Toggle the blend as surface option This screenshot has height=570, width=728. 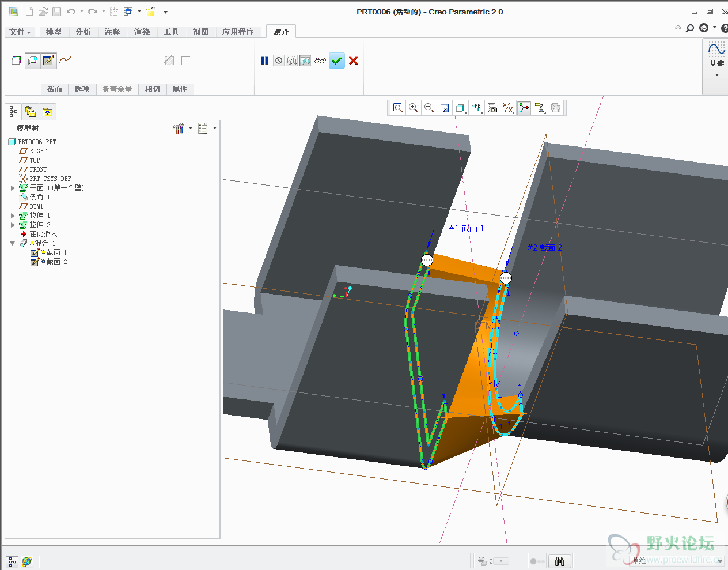click(x=33, y=61)
